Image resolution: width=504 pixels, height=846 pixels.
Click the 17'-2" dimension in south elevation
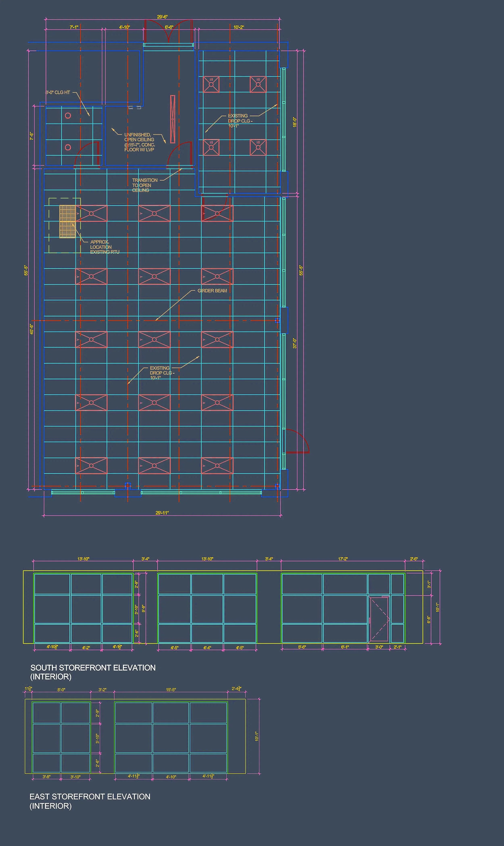click(343, 559)
